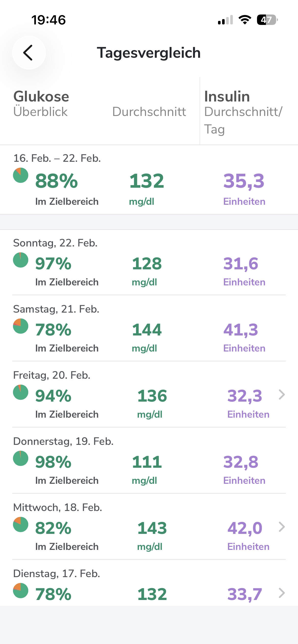Tap Mittwoch 18. Feb. pie chart icon
Image resolution: width=298 pixels, height=644 pixels.
(21, 524)
